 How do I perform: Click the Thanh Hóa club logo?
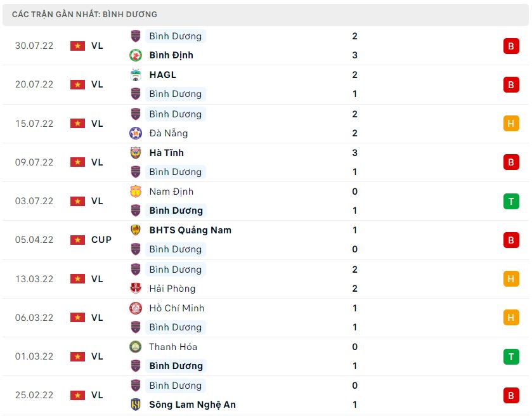pos(136,347)
